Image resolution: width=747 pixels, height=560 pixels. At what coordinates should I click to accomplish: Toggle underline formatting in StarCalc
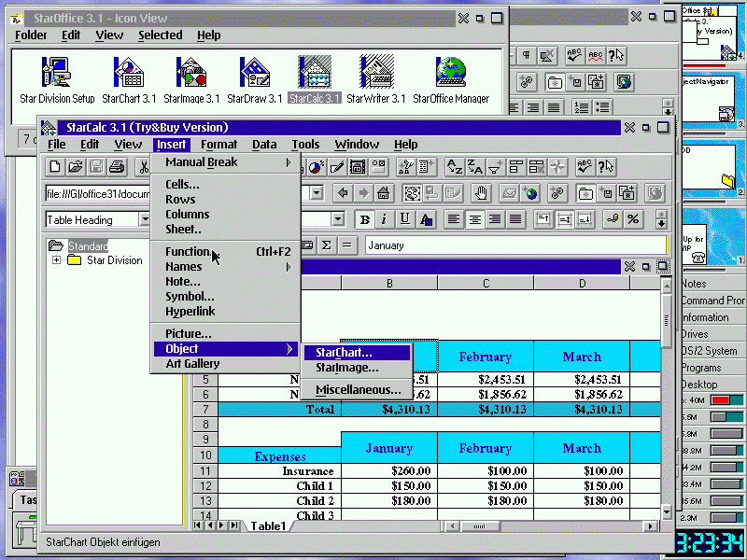click(x=404, y=219)
